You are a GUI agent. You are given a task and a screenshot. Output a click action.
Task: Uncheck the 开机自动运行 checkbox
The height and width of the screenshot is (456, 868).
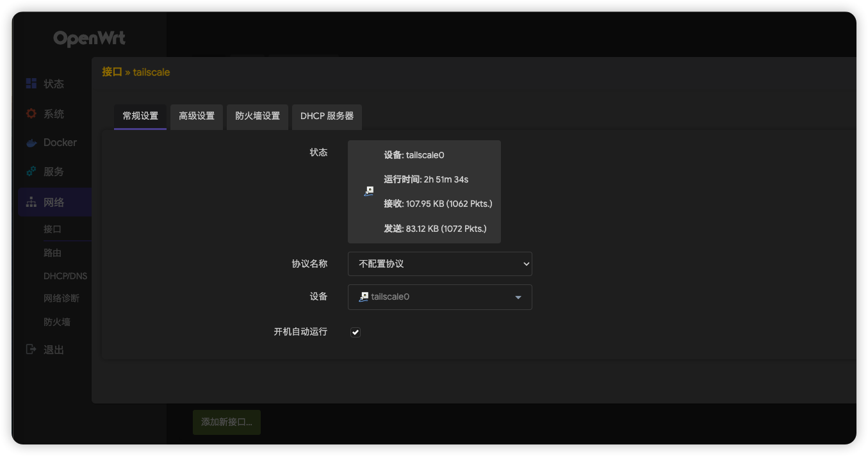(x=356, y=332)
